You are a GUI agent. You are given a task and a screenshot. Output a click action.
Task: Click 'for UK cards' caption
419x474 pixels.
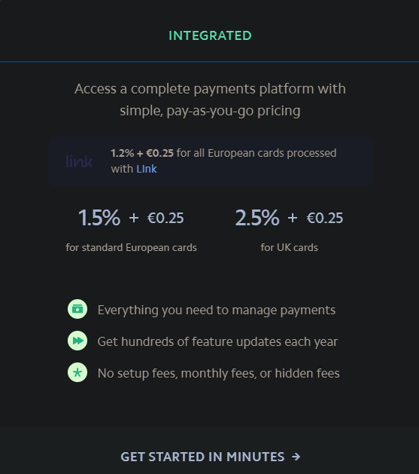coord(289,248)
